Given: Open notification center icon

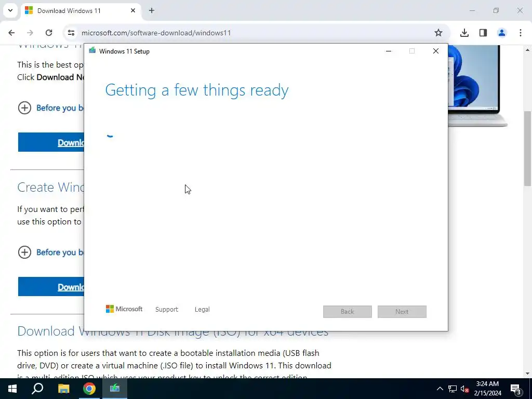Looking at the screenshot, I should tap(516, 389).
